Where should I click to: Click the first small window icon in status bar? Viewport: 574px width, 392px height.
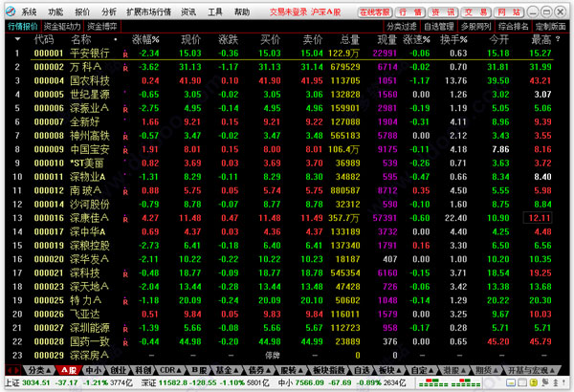511,382
